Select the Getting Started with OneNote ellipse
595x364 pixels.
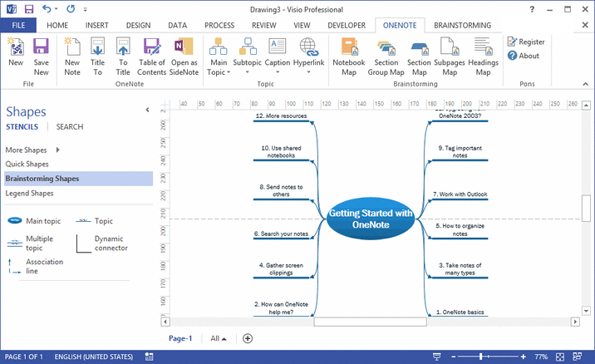(x=371, y=219)
